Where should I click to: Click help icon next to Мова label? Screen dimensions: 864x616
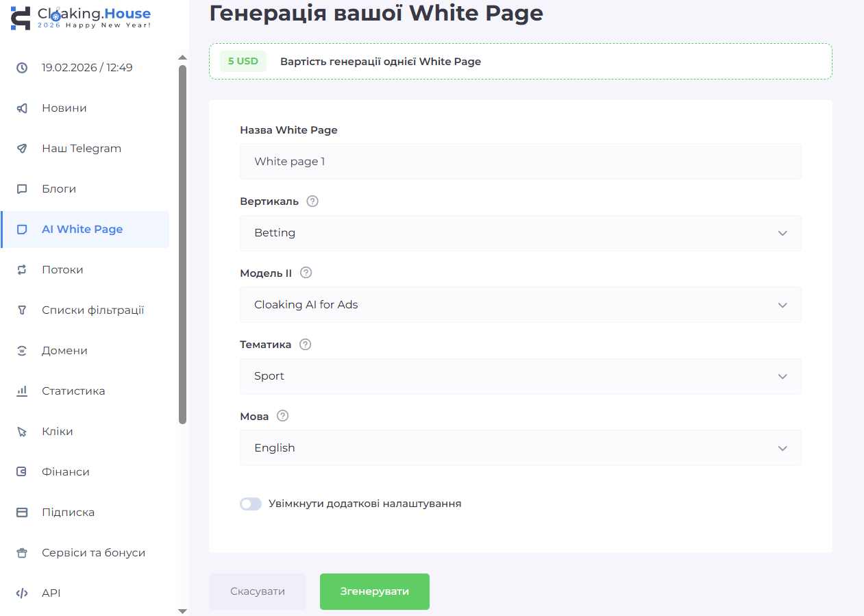point(282,416)
